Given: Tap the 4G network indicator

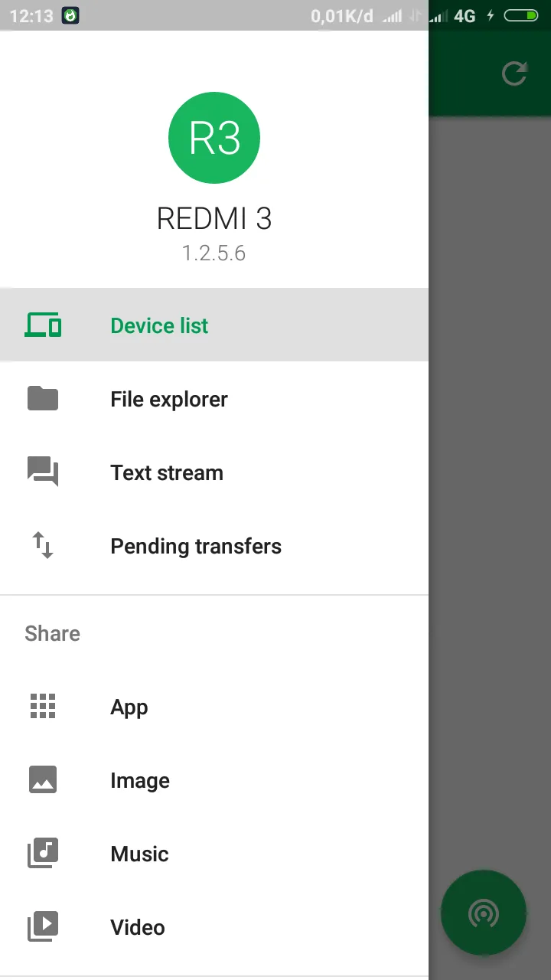Looking at the screenshot, I should (465, 15).
